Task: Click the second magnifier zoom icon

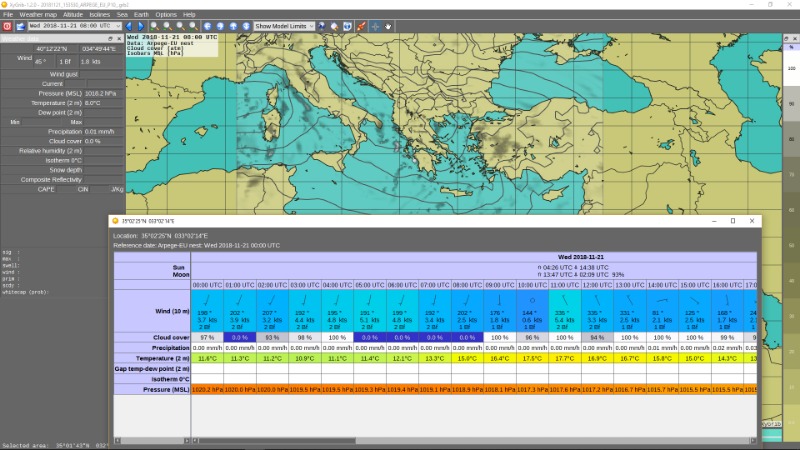Action: [167, 26]
